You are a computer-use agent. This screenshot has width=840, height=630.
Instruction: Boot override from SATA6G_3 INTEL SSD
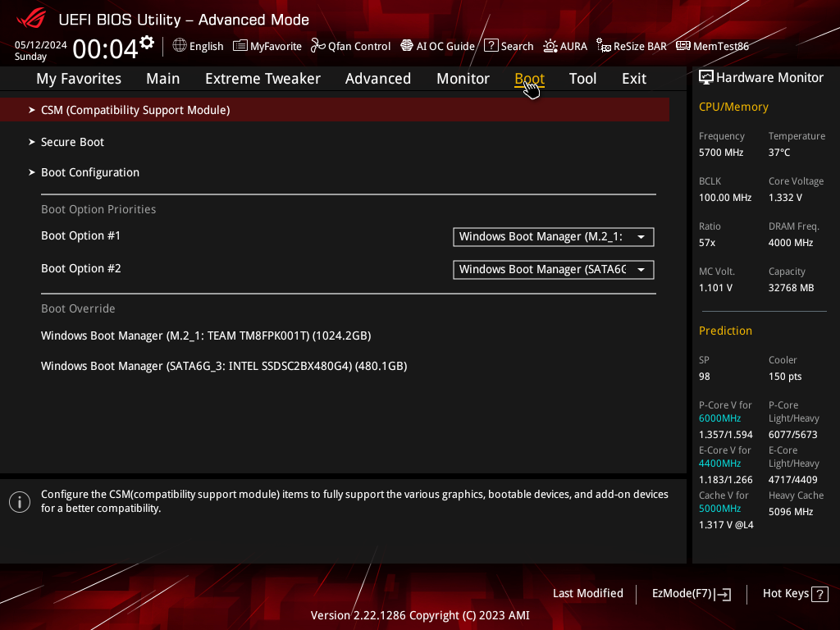[x=224, y=367]
